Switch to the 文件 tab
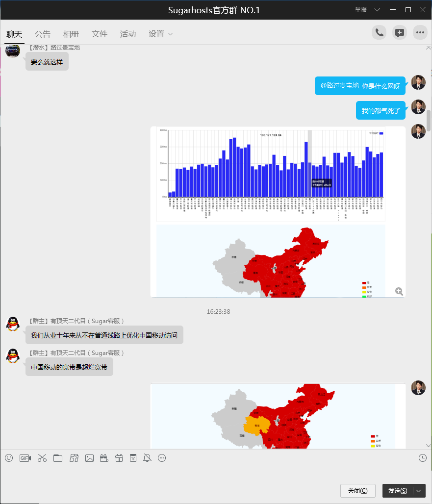 tap(100, 34)
